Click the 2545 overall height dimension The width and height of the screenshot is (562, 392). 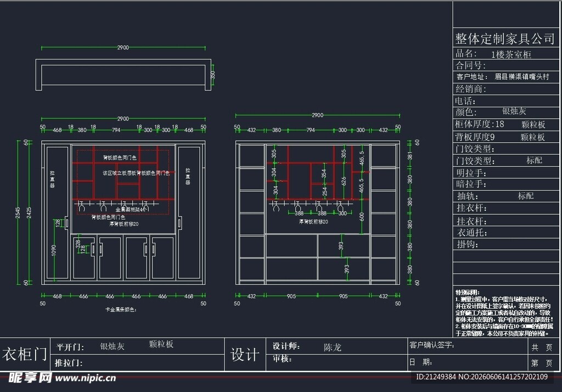pyautogui.click(x=18, y=212)
